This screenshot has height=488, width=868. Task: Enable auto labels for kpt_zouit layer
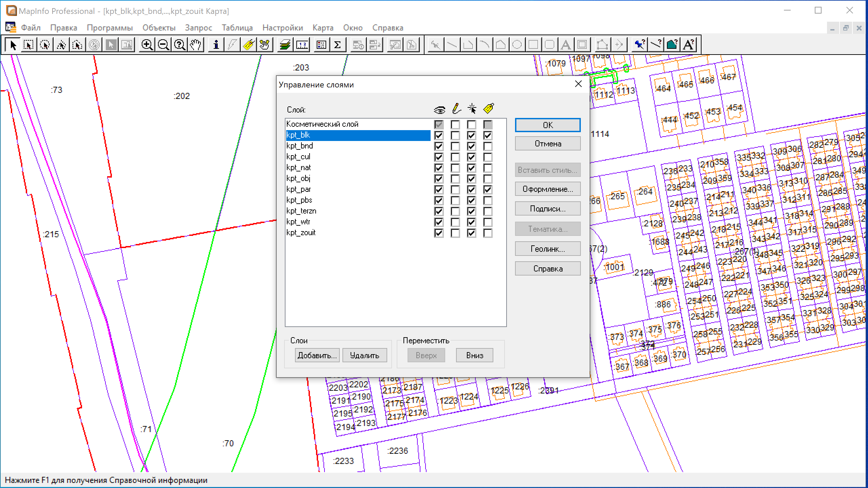(x=488, y=233)
